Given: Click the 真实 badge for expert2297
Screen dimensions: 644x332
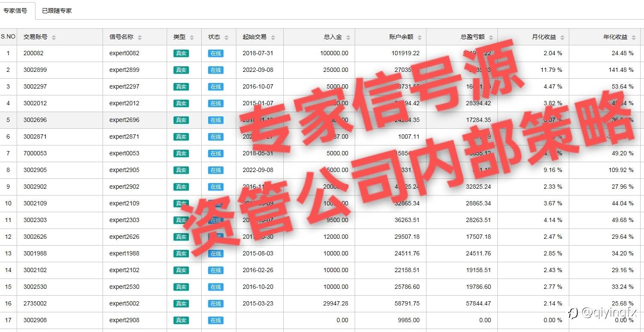Looking at the screenshot, I should coord(181,87).
